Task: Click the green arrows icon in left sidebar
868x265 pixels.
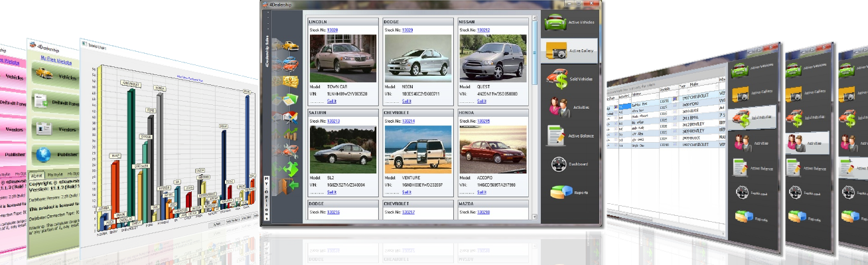Action: pos(290,168)
